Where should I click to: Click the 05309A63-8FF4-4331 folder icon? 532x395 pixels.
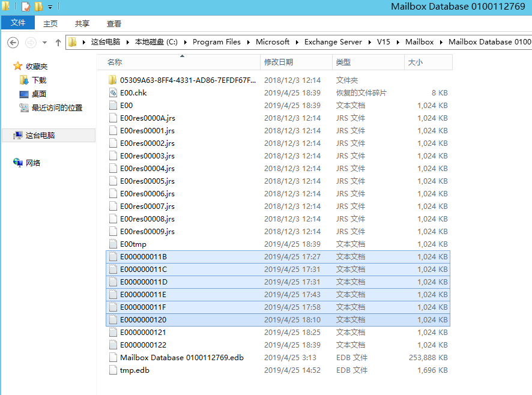click(x=113, y=80)
